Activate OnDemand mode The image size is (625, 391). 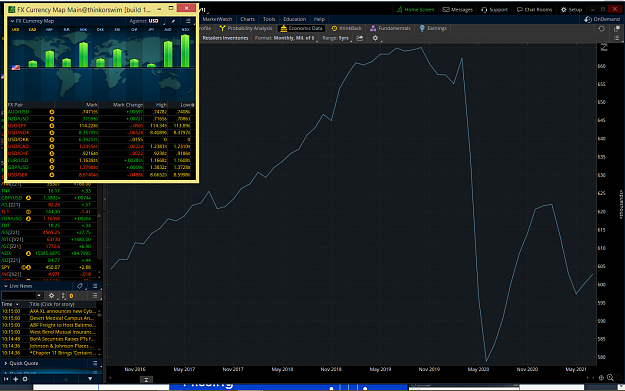[602, 19]
